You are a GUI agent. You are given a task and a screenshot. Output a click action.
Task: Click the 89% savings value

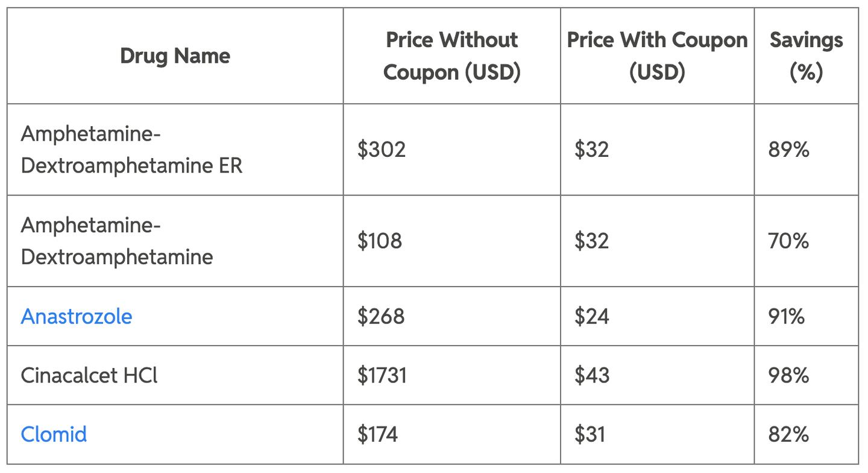[788, 150]
